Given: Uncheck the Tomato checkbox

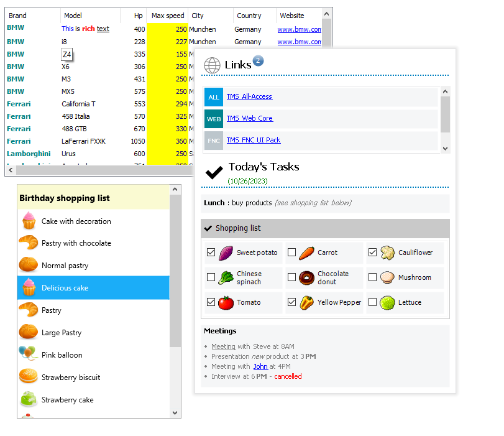Looking at the screenshot, I should click(211, 302).
